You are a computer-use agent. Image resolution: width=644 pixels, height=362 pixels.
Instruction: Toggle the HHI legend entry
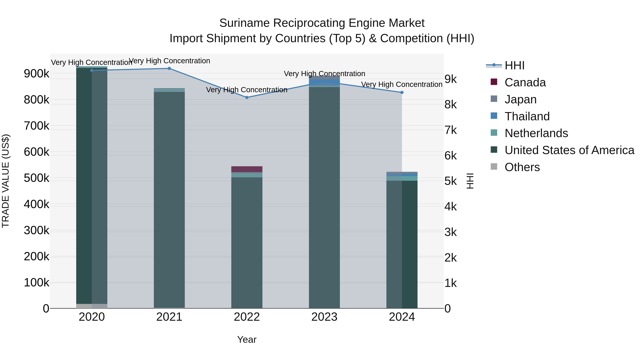tap(505, 65)
